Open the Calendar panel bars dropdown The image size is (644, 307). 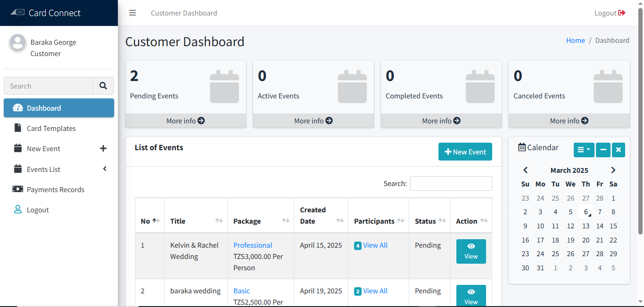pyautogui.click(x=584, y=150)
